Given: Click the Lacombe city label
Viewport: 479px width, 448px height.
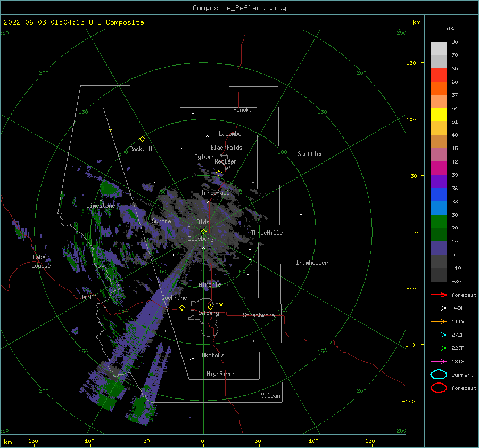Looking at the screenshot, I should 230,134.
